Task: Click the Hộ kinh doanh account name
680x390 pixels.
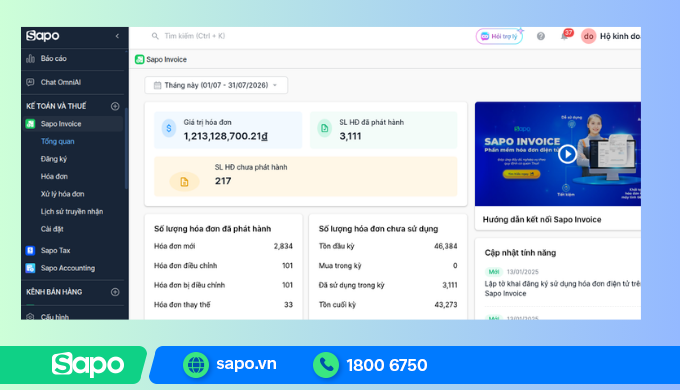Action: point(620,36)
